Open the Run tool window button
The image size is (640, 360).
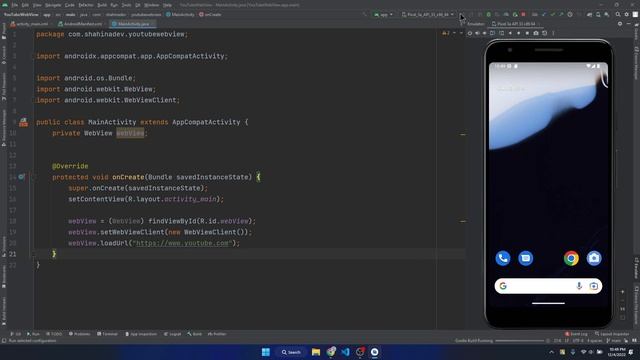click(33, 334)
